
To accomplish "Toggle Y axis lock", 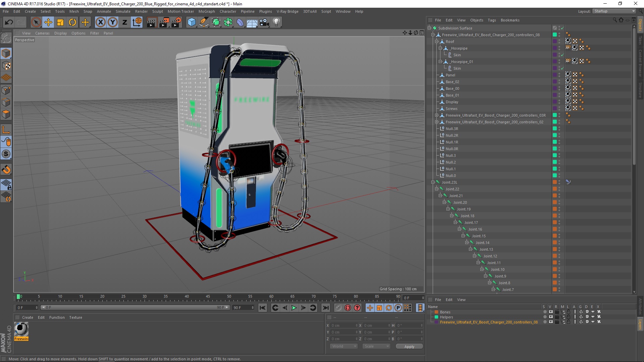I will [113, 22].
